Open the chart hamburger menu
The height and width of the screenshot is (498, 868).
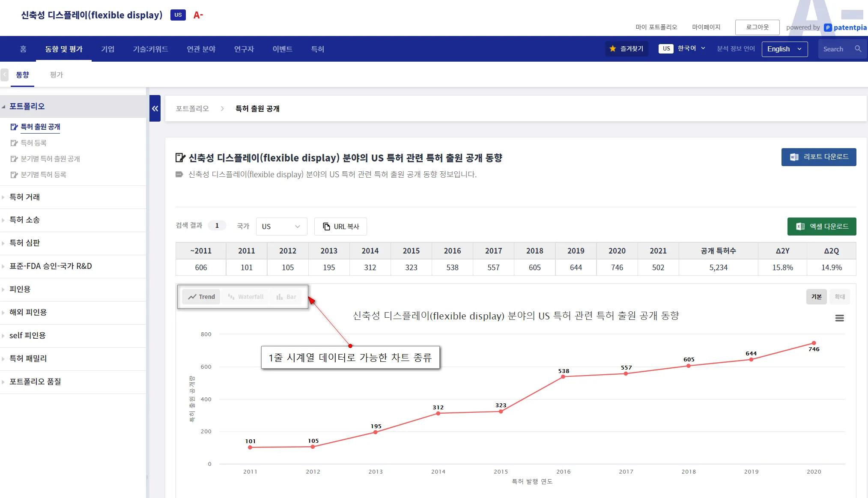tap(839, 318)
